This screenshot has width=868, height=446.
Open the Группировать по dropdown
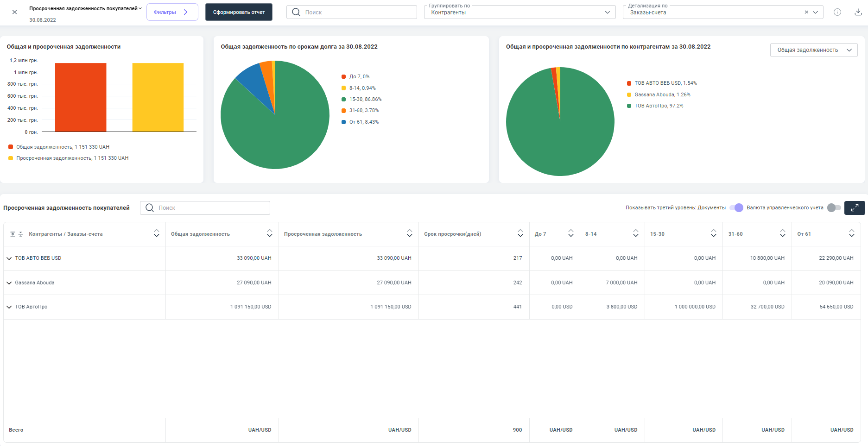pos(519,13)
